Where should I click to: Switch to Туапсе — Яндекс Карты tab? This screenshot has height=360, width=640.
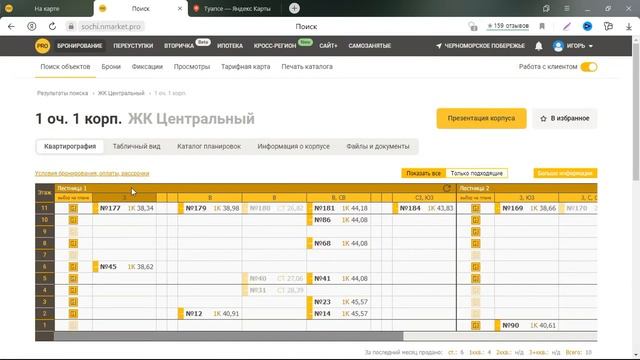[237, 9]
